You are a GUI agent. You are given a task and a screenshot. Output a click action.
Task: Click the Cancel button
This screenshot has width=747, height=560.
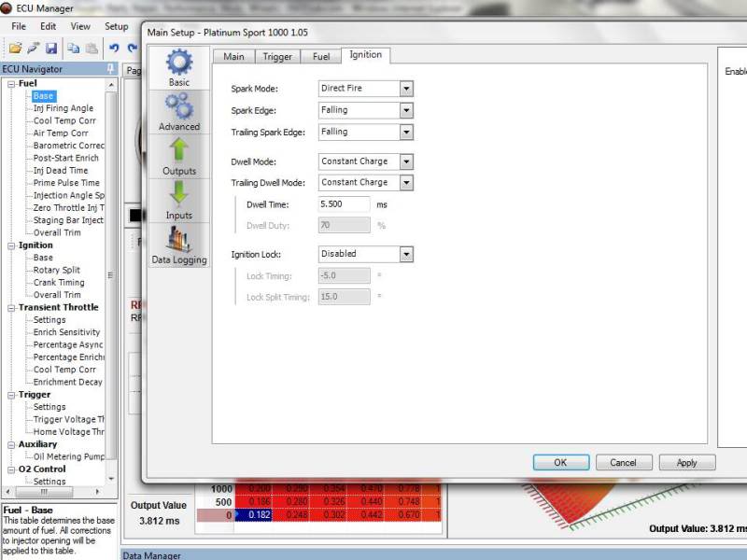pyautogui.click(x=623, y=462)
